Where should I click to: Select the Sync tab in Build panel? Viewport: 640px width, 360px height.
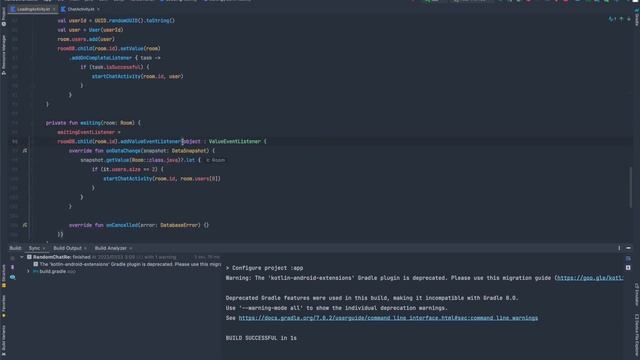click(34, 248)
